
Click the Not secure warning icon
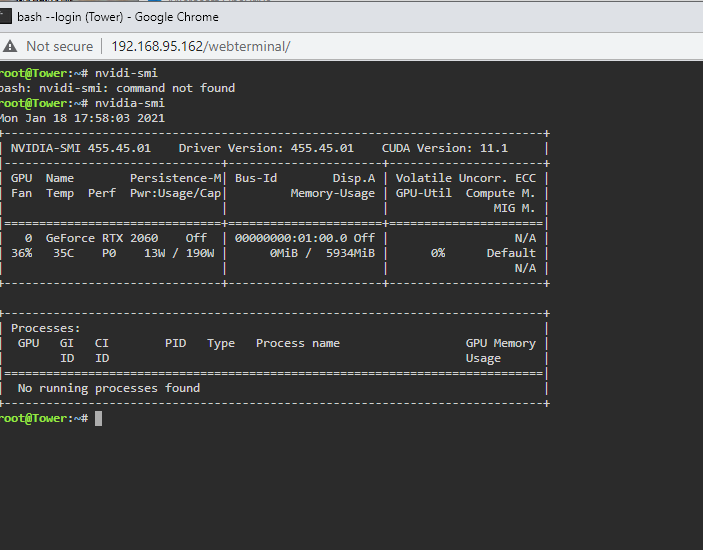tap(9, 46)
